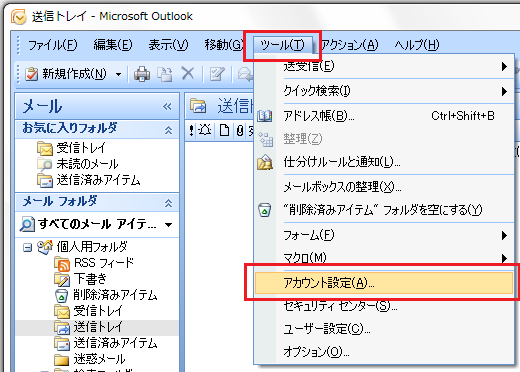
Task: Choose アドレス帳(B) from Tools menu
Action: click(x=383, y=116)
